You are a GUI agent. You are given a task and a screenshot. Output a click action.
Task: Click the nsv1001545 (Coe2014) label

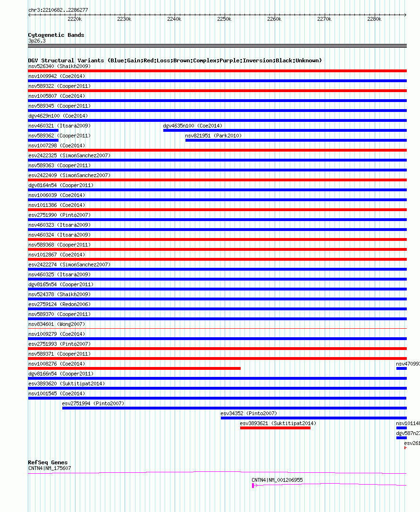[57, 393]
